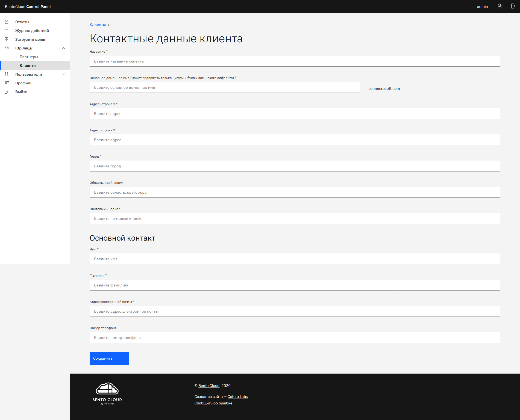Open the profile icon in the top bar

click(500, 6)
